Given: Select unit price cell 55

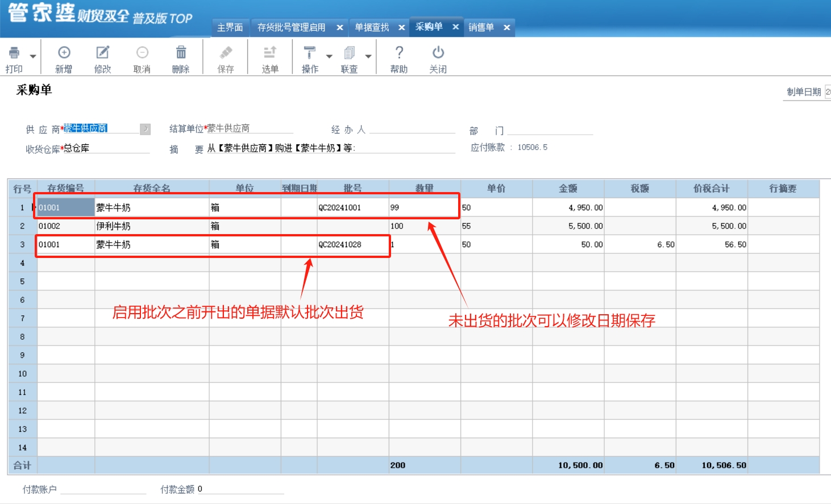Looking at the screenshot, I should pyautogui.click(x=496, y=226).
